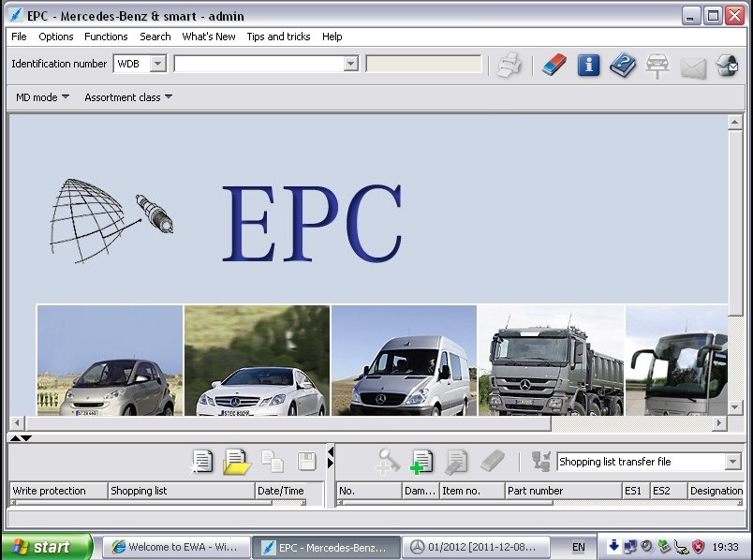The image size is (753, 560).
Task: Open the File menu
Action: pos(19,37)
